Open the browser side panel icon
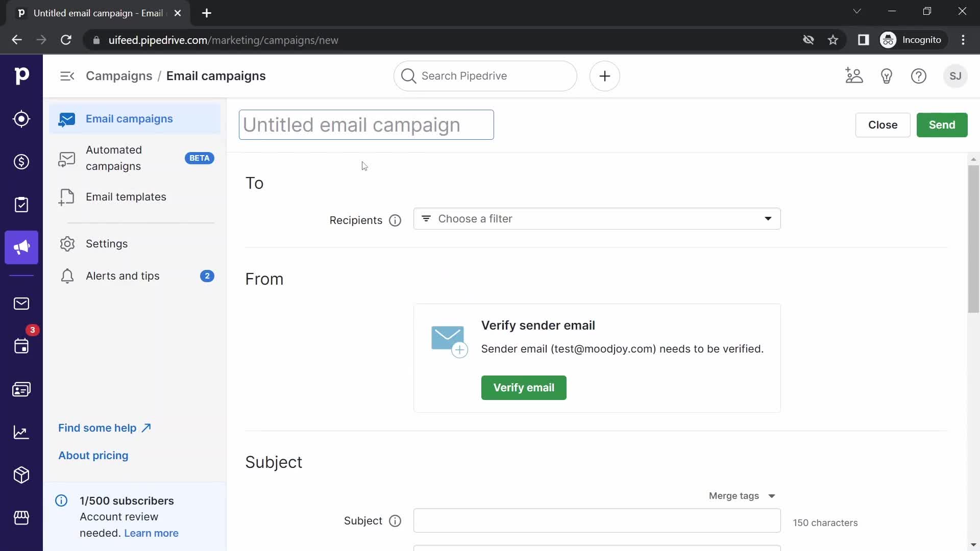The image size is (980, 551). (x=863, y=40)
